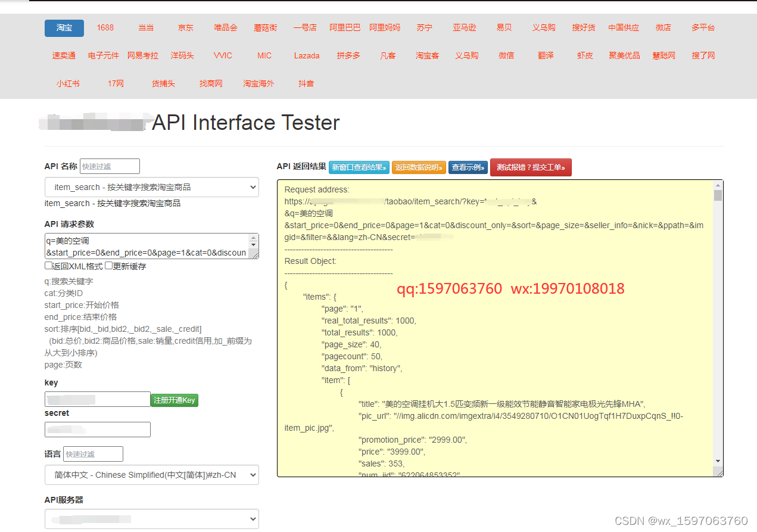Focus the API 名称 quick filter field

tap(110, 166)
